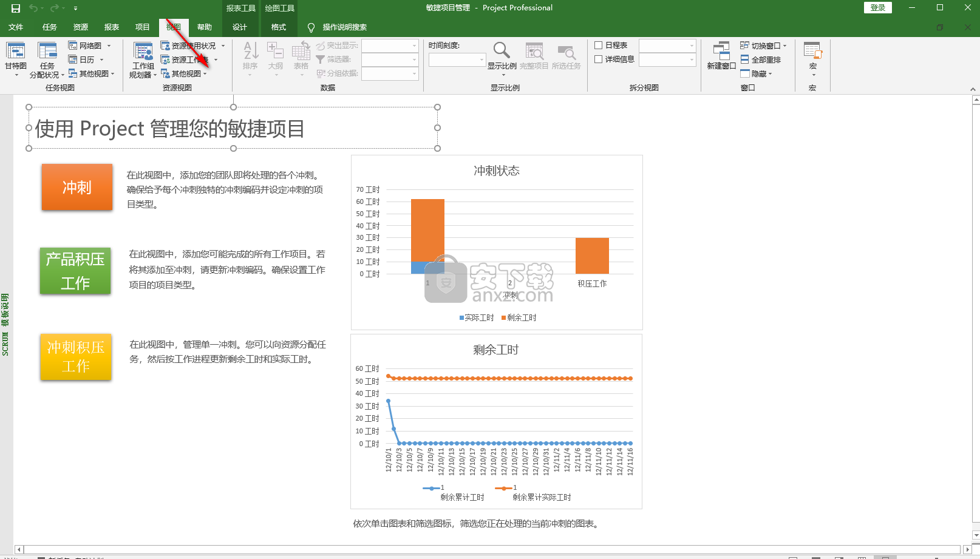Open the 隐藏 window menu
The image size is (980, 559).
pyautogui.click(x=757, y=73)
